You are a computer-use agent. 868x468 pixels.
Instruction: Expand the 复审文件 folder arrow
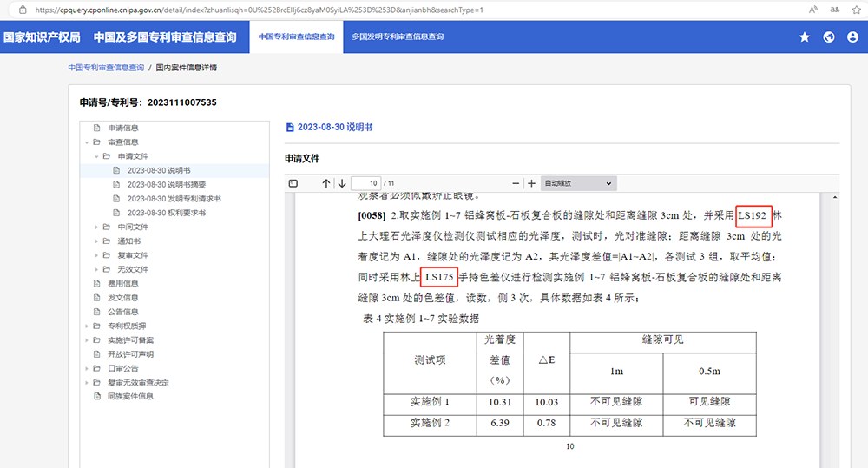click(x=96, y=255)
